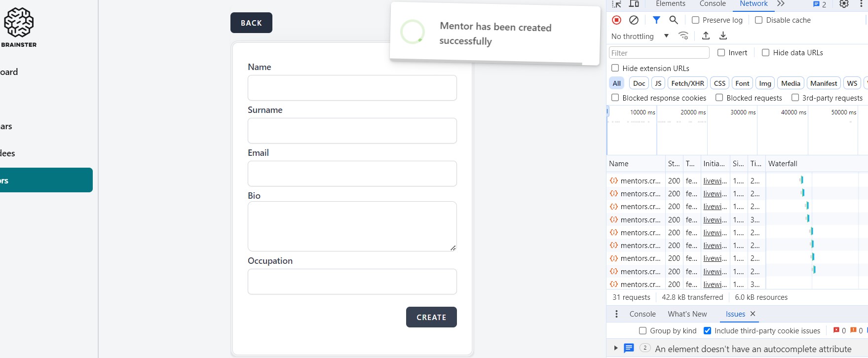The height and width of the screenshot is (358, 868).
Task: Uncheck Include third-party cookie issues
Action: click(x=708, y=331)
